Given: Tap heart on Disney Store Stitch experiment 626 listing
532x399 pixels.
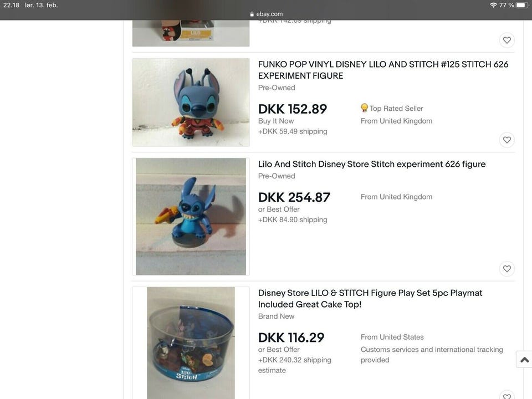Looking at the screenshot, I should coord(507,269).
